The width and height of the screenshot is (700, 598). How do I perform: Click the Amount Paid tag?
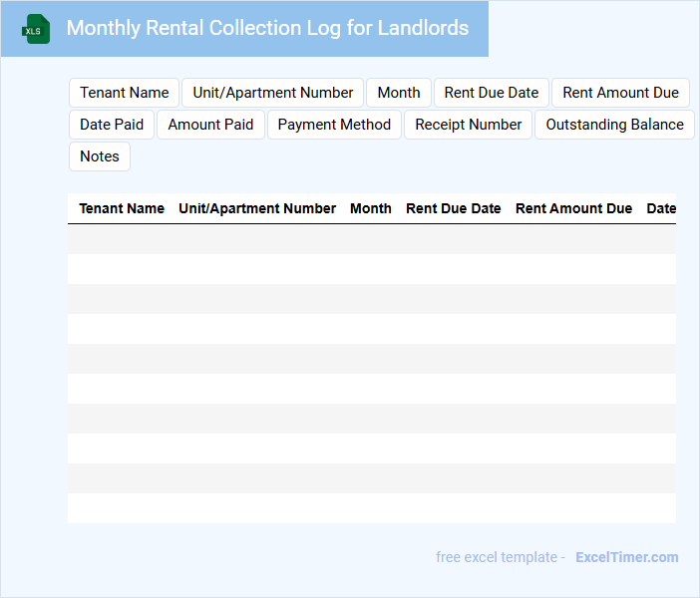[210, 125]
